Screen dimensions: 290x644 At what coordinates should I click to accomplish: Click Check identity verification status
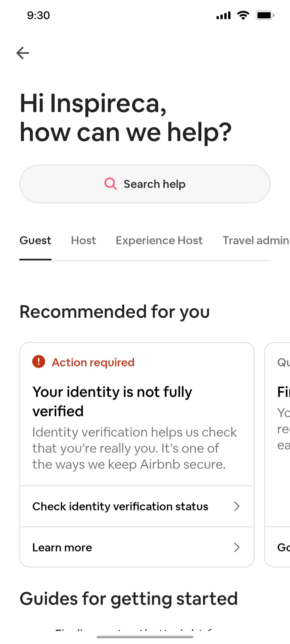click(120, 506)
